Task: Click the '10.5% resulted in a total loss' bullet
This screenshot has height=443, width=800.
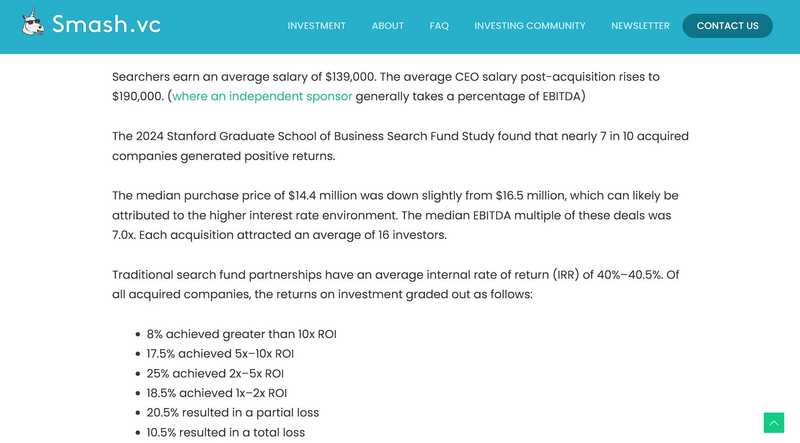Action: [226, 432]
